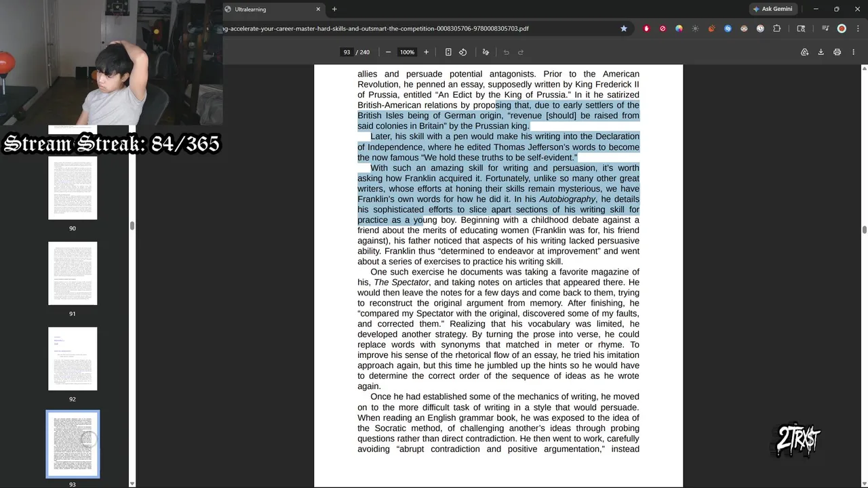
Task: Open the gray sun brightness extension
Action: pyautogui.click(x=695, y=28)
